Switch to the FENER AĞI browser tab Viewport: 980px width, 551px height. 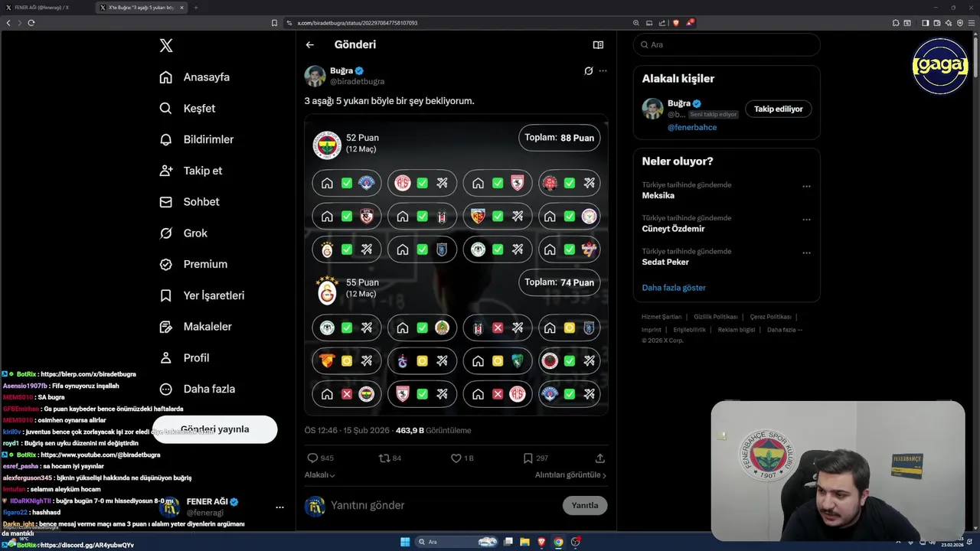[x=42, y=8]
